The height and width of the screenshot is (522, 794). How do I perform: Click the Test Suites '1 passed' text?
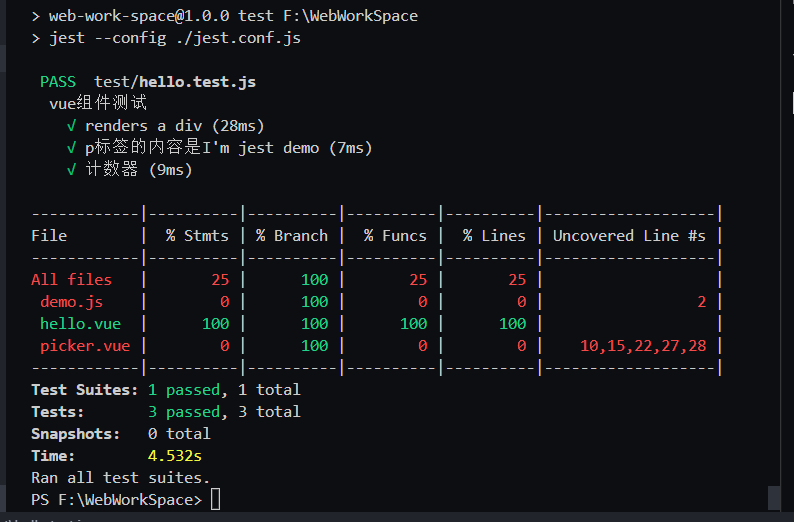click(x=184, y=390)
